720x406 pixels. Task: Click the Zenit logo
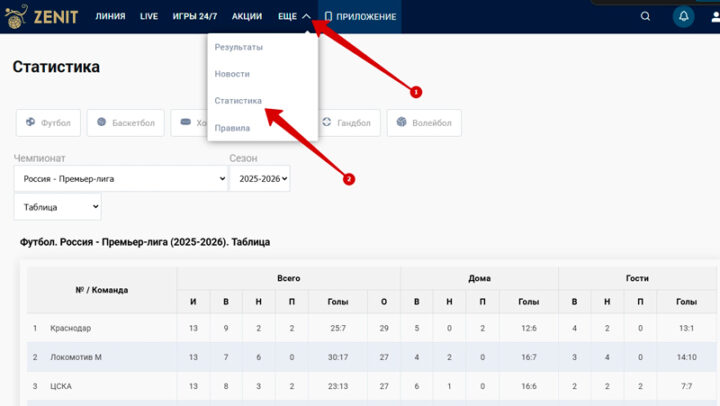coord(42,16)
